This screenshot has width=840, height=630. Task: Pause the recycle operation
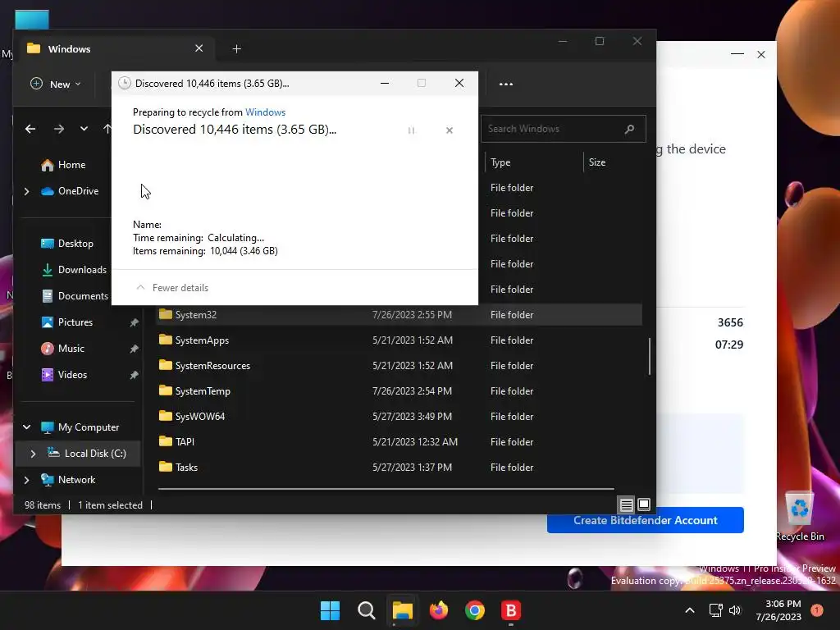click(412, 130)
